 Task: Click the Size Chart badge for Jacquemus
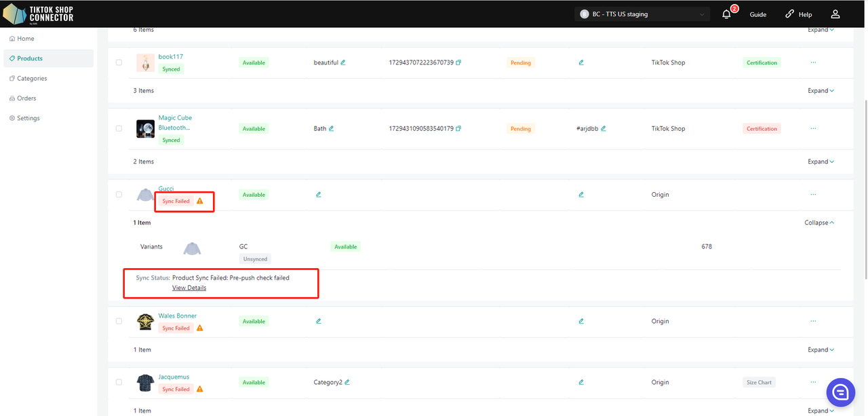759,382
